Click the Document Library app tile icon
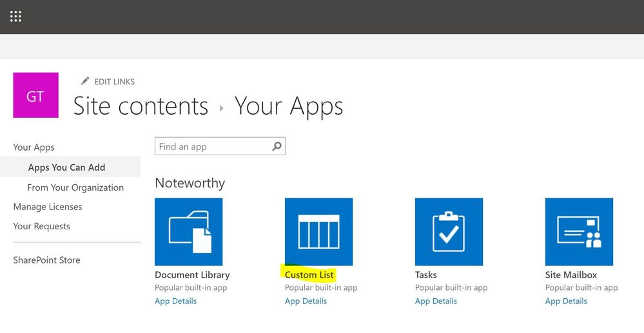 point(189,231)
